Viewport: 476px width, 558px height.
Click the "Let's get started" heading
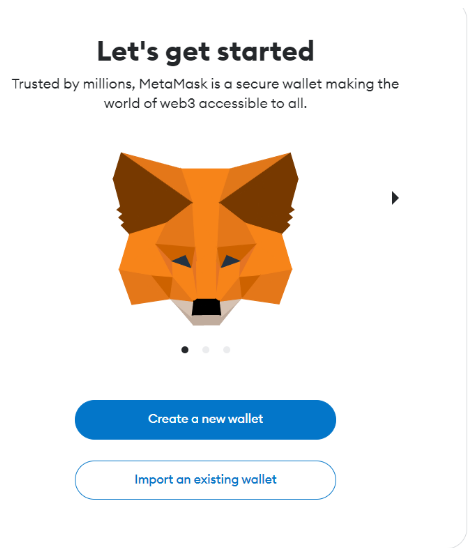pos(206,52)
